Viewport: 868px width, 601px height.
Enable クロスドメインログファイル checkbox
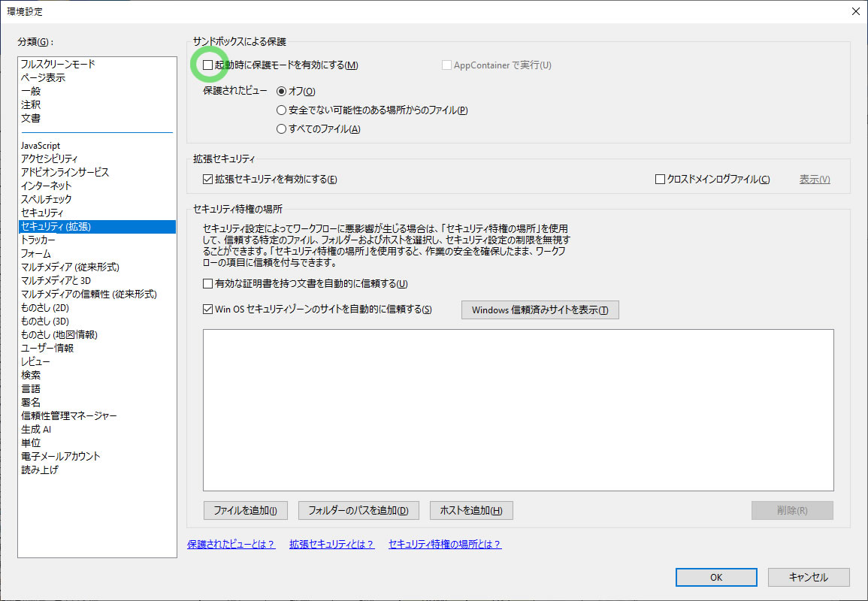661,180
